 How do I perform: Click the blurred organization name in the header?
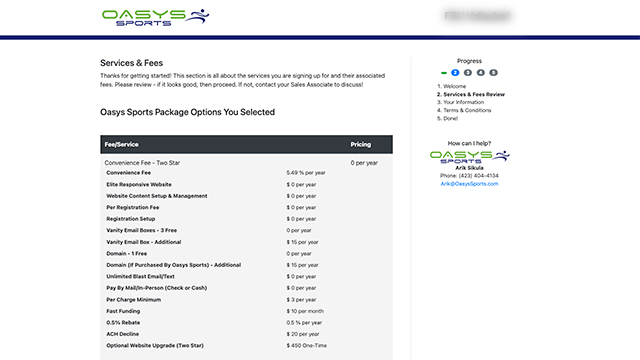(x=477, y=16)
